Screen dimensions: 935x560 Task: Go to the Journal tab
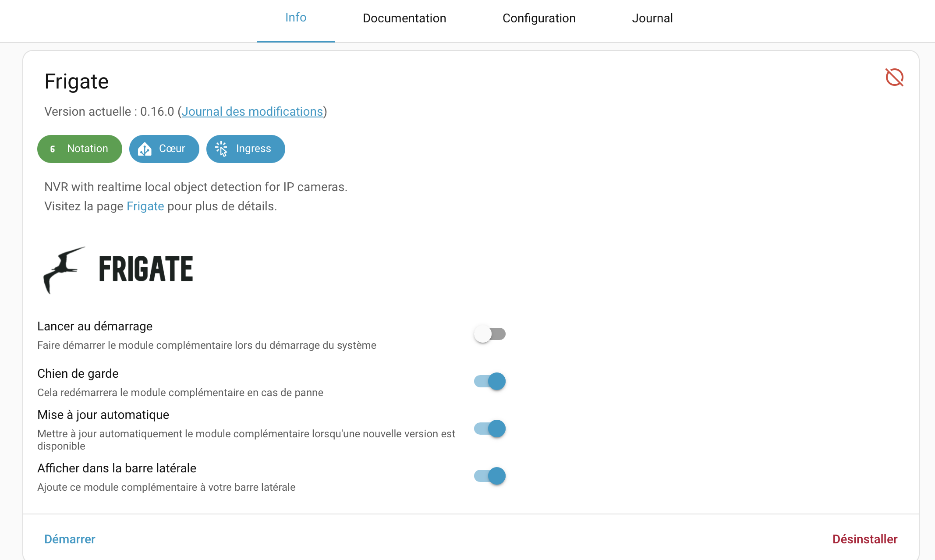point(652,18)
